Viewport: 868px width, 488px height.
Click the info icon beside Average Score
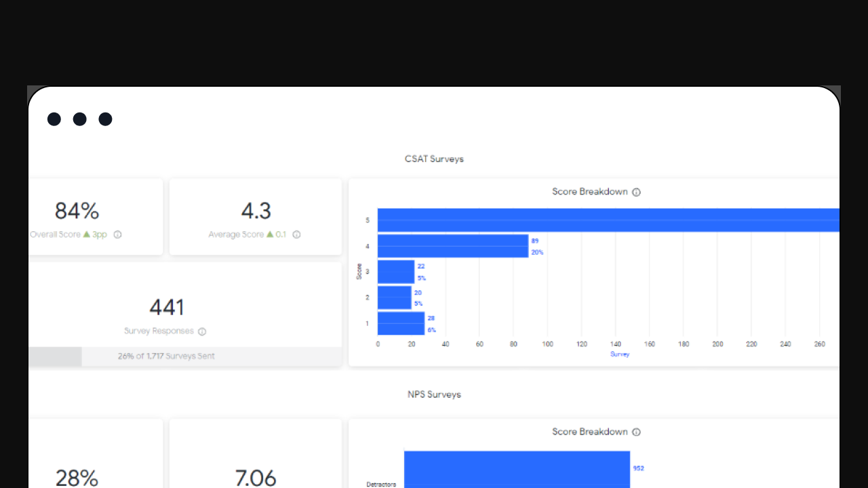tap(296, 235)
